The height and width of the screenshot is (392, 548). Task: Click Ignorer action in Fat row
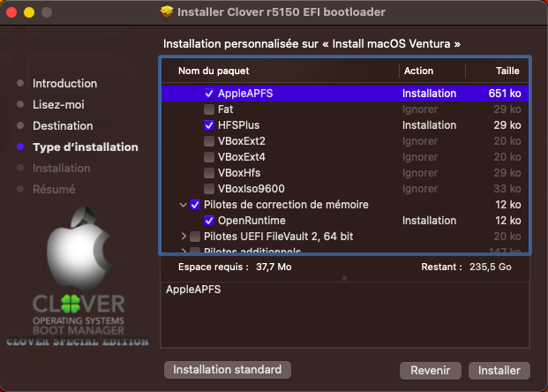pyautogui.click(x=420, y=109)
